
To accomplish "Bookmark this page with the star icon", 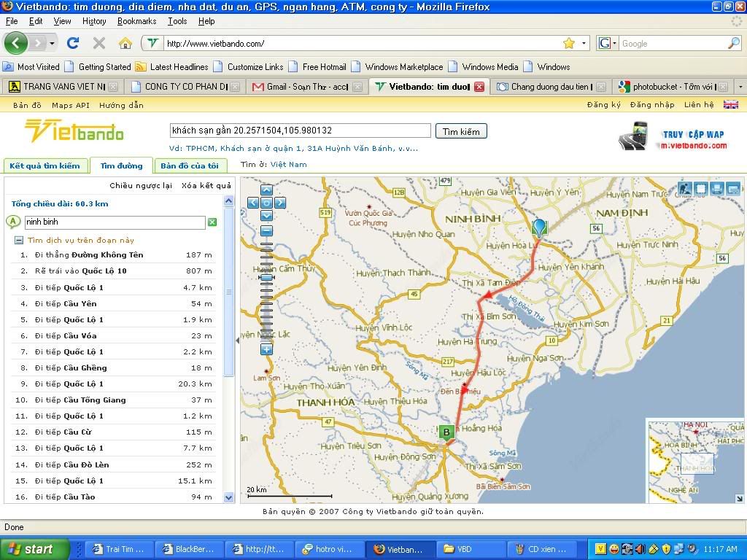I will [x=569, y=43].
